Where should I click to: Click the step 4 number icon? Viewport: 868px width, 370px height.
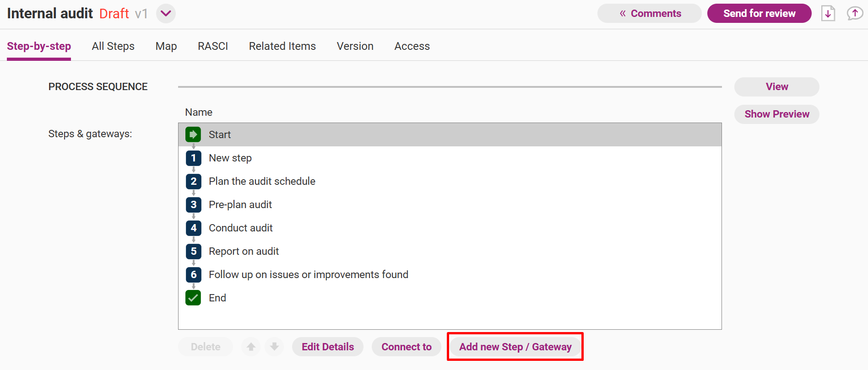193,228
